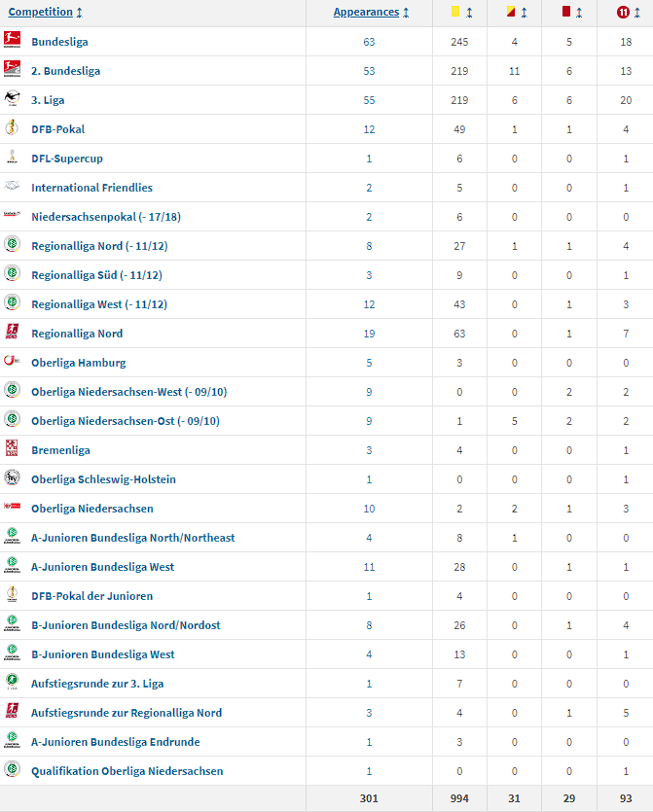
Task: Click the DFB-Pokal der Junioren trophy icon
Action: click(12, 594)
